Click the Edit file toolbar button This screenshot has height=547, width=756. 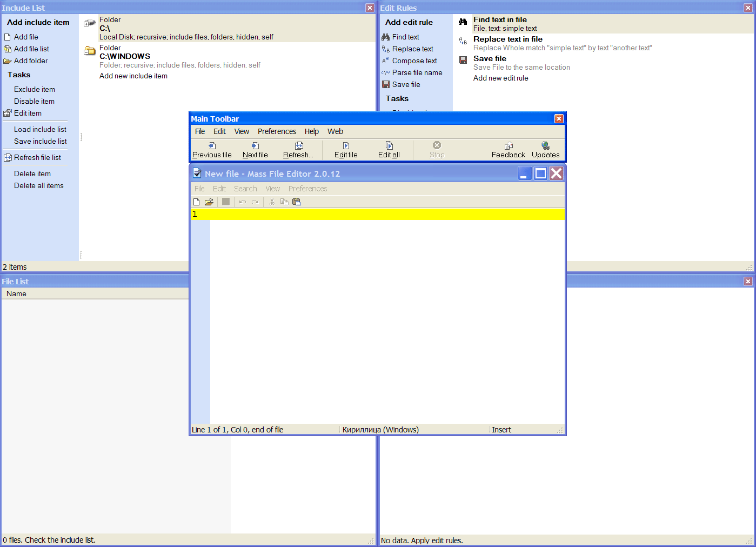click(346, 150)
